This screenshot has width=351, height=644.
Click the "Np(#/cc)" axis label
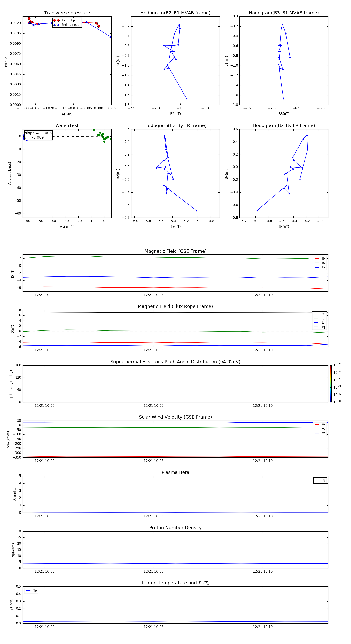coord(13,550)
